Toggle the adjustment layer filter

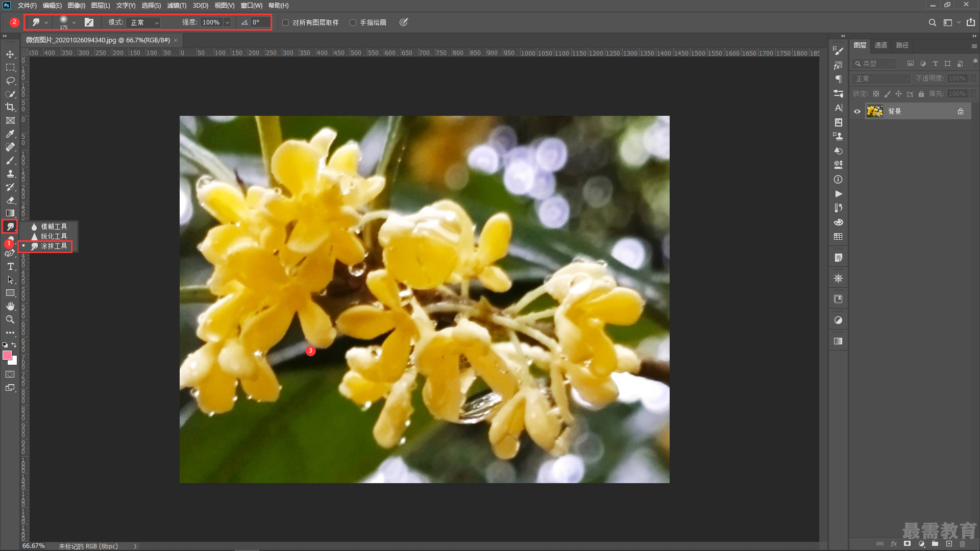tap(923, 64)
